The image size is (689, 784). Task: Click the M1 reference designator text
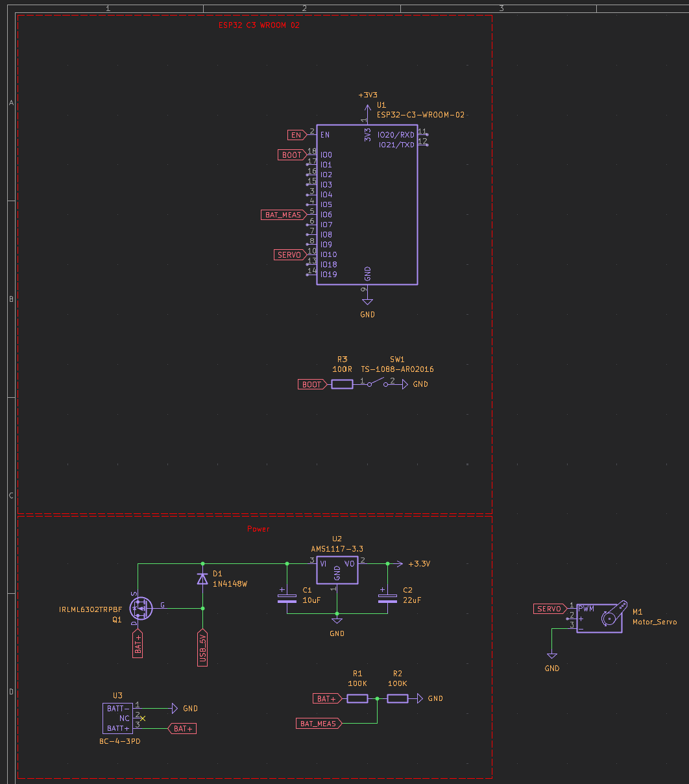638,611
